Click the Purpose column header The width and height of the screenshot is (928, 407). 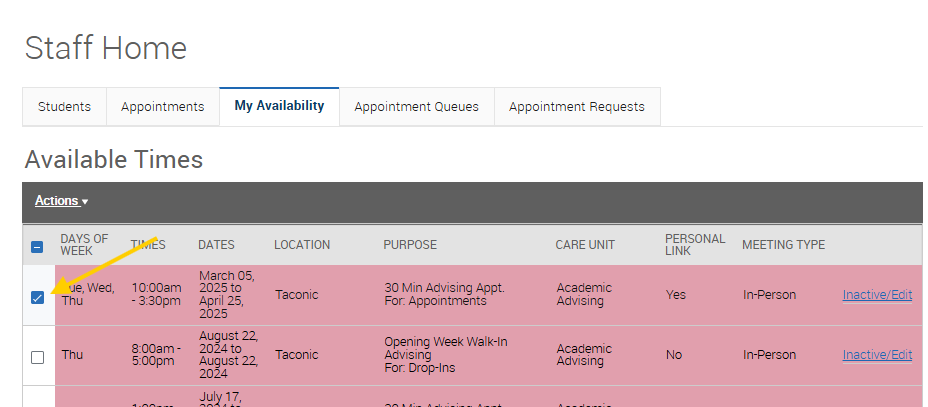410,245
